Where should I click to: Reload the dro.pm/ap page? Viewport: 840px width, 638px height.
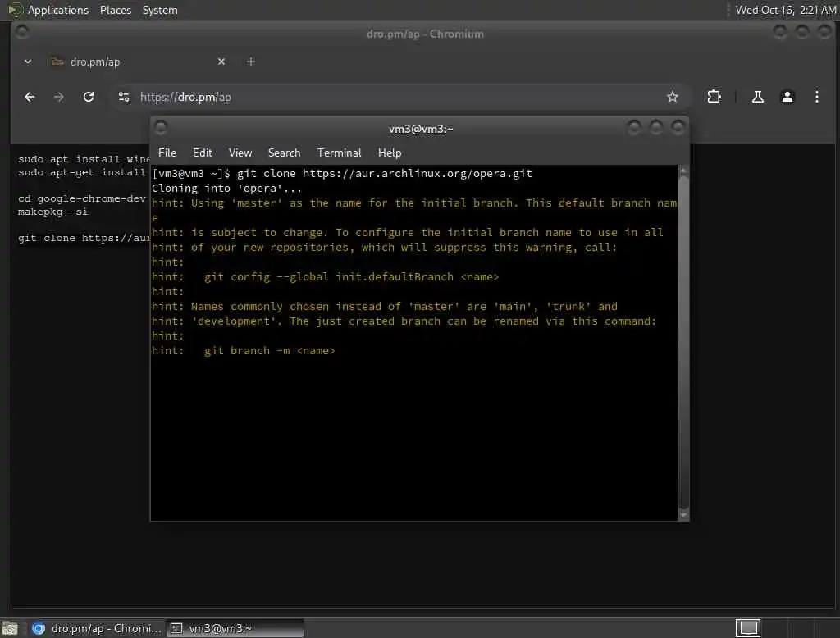[x=89, y=97]
